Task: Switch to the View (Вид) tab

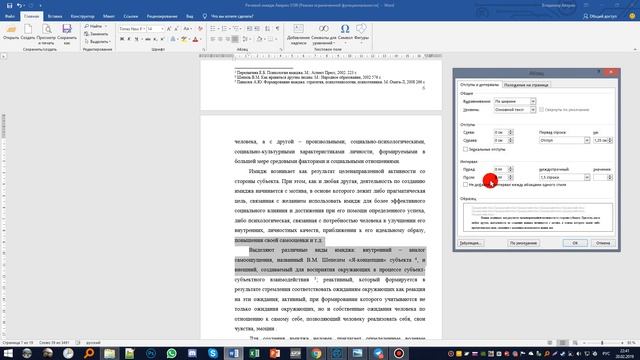Action: point(190,16)
